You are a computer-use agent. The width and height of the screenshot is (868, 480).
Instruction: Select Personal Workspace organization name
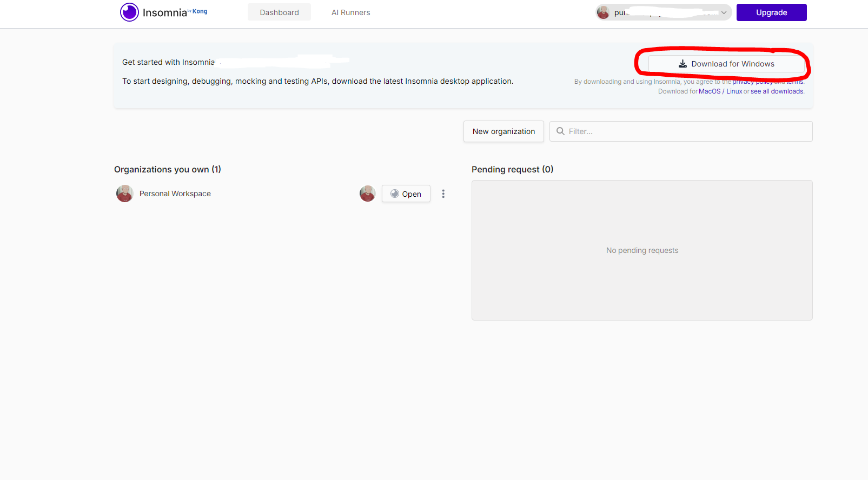point(175,194)
